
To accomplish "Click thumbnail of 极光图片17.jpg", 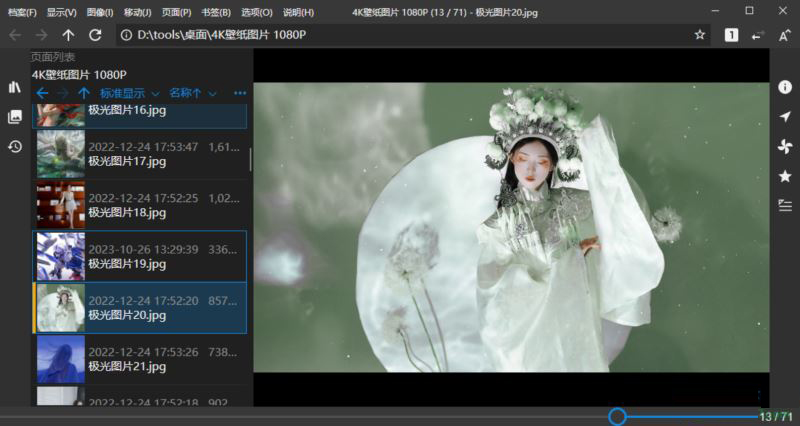I will pyautogui.click(x=61, y=154).
